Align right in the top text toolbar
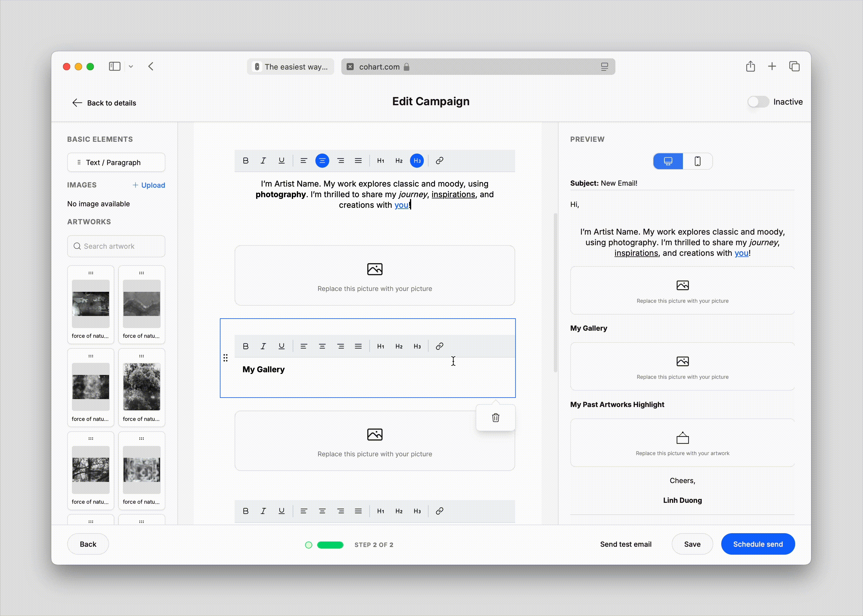 341,161
